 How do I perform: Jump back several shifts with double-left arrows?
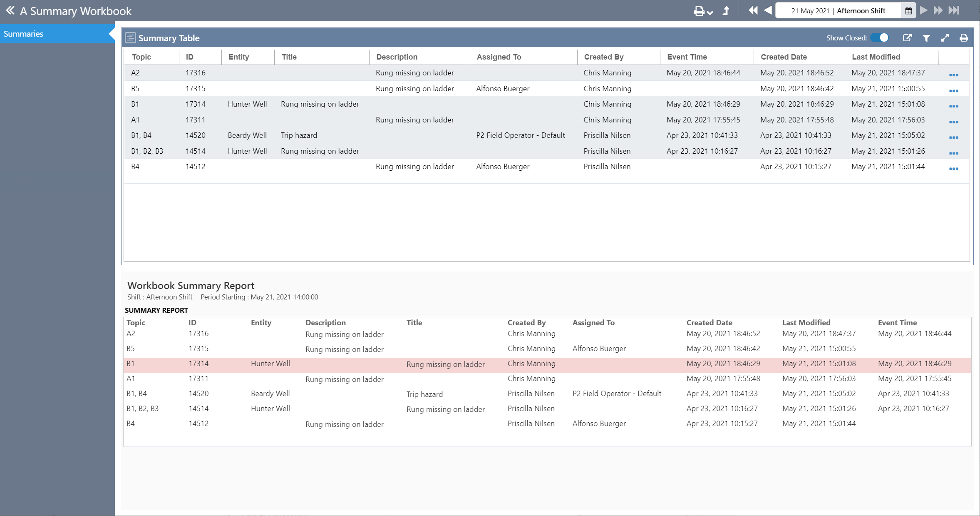pos(753,10)
